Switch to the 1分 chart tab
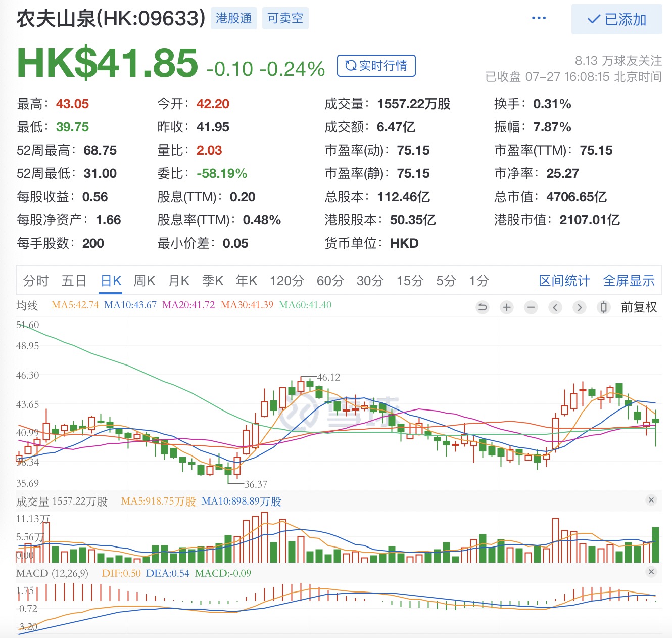 coord(479,281)
